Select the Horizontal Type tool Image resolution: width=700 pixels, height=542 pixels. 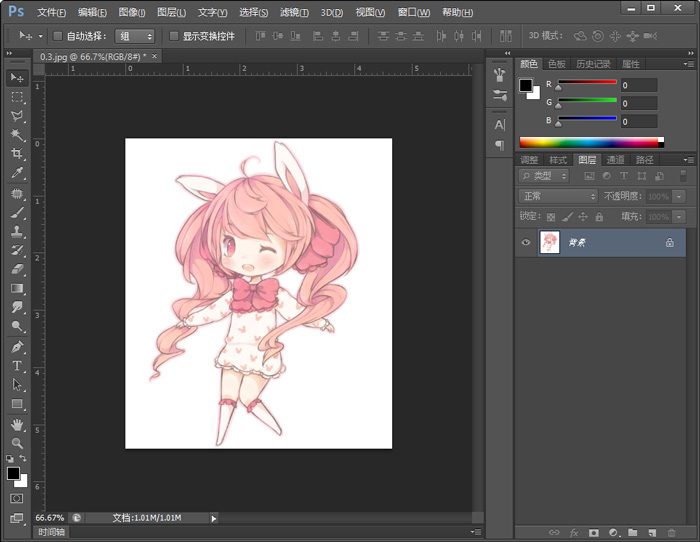tap(17, 366)
